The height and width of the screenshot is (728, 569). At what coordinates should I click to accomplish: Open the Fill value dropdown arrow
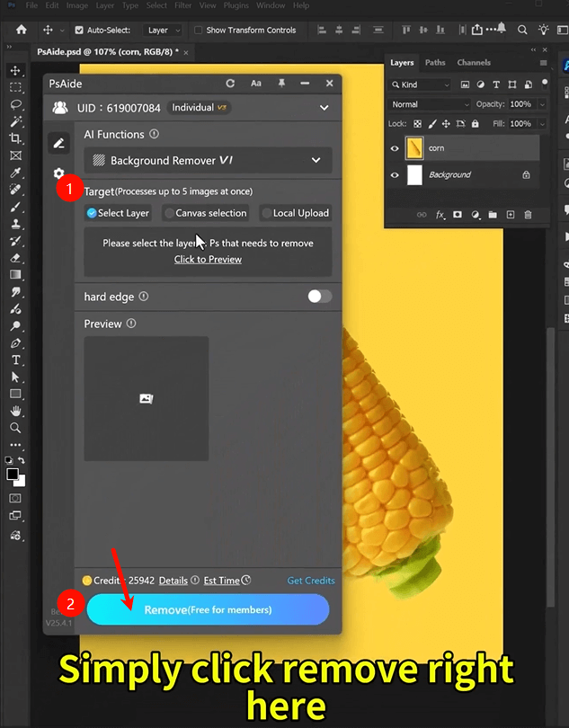pyautogui.click(x=542, y=124)
